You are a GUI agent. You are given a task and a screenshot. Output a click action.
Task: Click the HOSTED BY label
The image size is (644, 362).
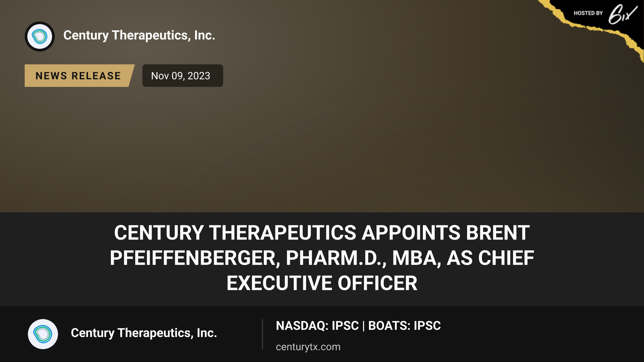588,13
